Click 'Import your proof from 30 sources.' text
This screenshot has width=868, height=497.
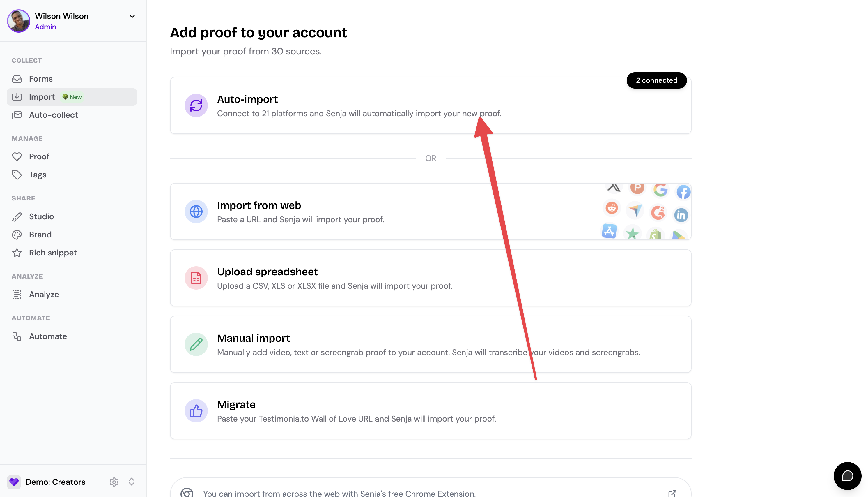246,51
